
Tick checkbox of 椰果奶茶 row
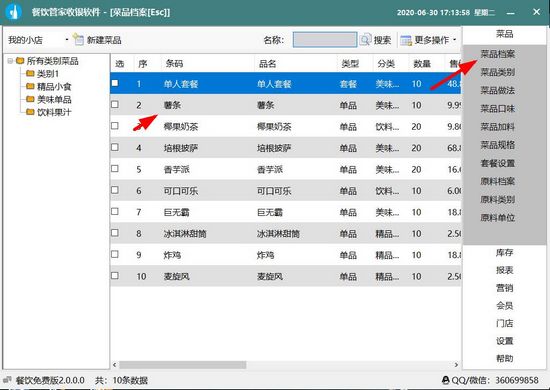tap(115, 126)
